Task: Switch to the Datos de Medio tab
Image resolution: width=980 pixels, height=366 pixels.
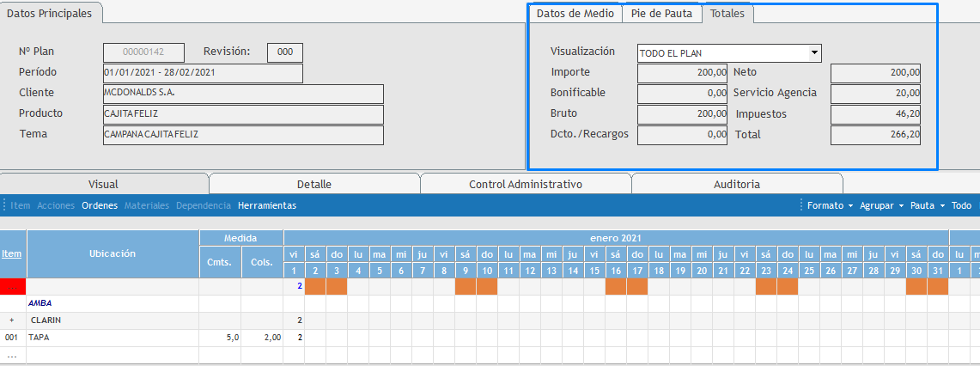Action: tap(575, 14)
